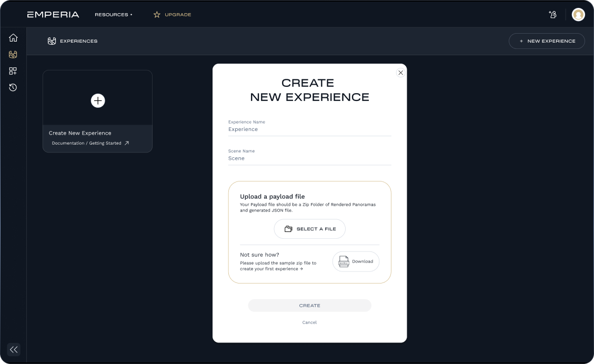Click Cancel link in dialog
Image resolution: width=594 pixels, height=364 pixels.
coord(309,322)
